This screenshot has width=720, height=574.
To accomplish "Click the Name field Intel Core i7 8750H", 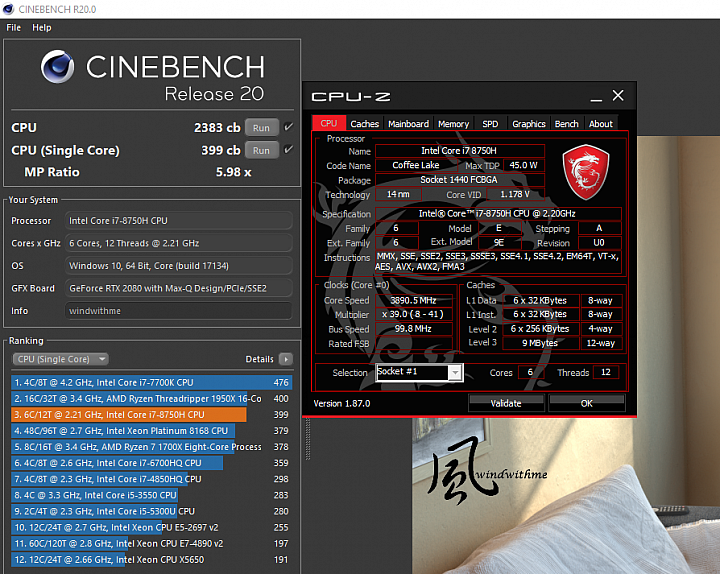I will [460, 151].
